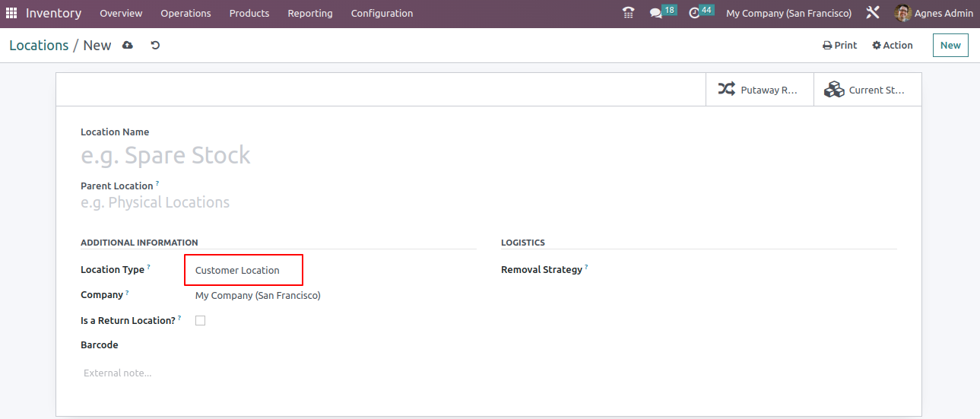Click Agnes Admin user avatar
This screenshot has width=980, height=419.
coord(902,13)
